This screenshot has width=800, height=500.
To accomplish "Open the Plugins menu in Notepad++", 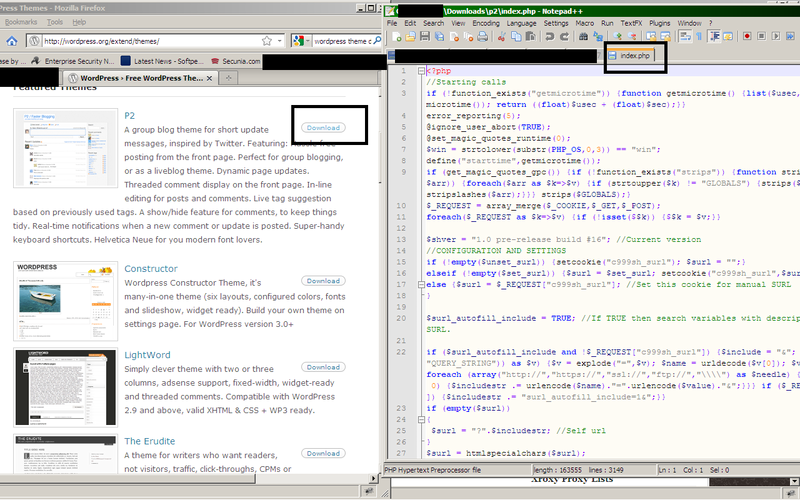I will (x=660, y=23).
